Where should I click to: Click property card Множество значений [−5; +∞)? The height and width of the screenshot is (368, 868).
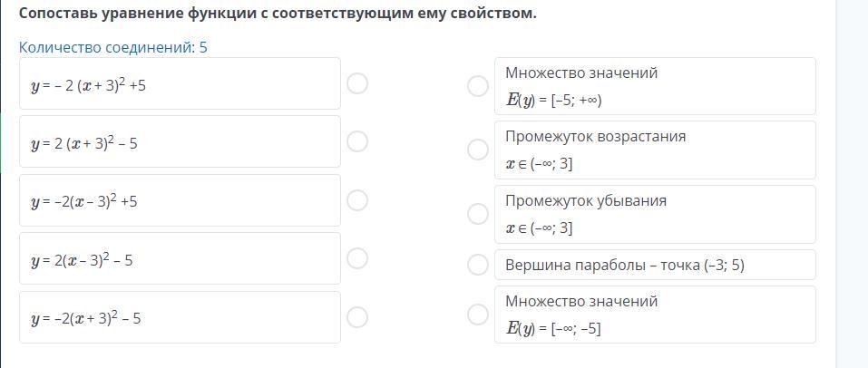[654, 86]
